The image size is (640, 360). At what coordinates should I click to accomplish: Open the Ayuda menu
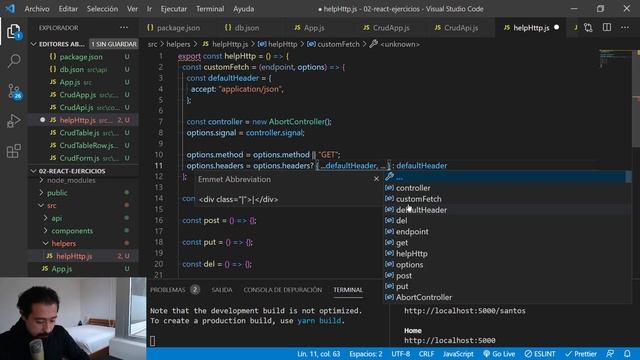coord(243,9)
